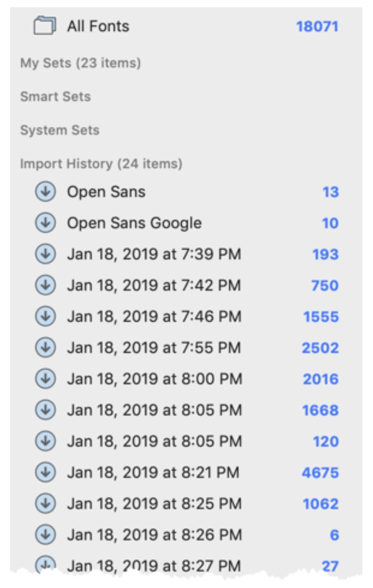The width and height of the screenshot is (373, 588).
Task: Collapse the Import History section
Action: point(101,164)
